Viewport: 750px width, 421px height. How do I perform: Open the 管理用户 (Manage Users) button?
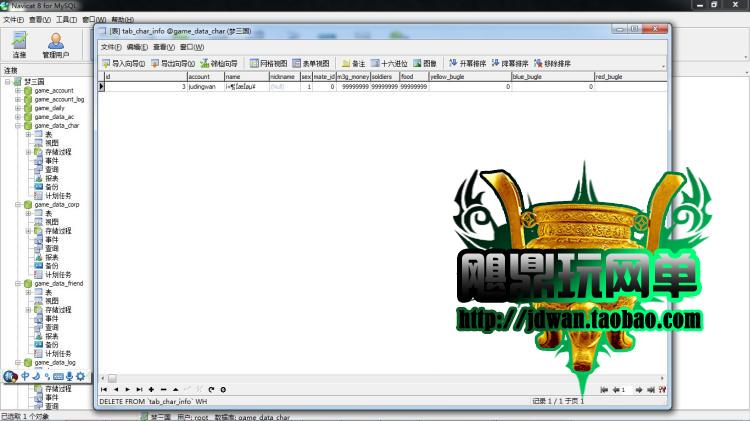55,44
